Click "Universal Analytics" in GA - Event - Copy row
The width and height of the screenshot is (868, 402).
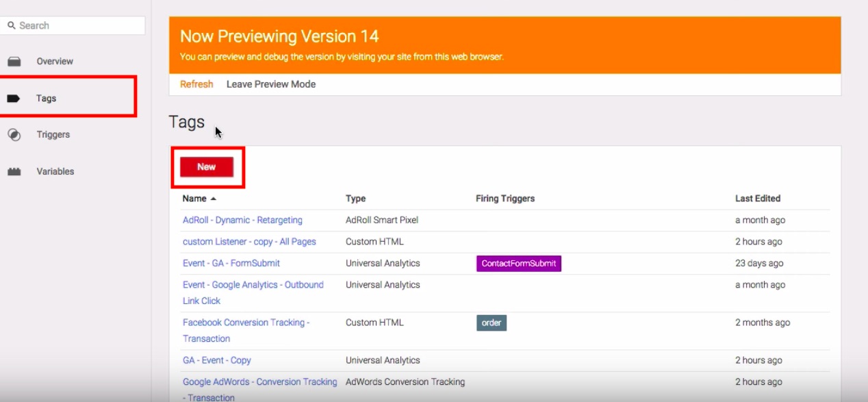pos(383,360)
